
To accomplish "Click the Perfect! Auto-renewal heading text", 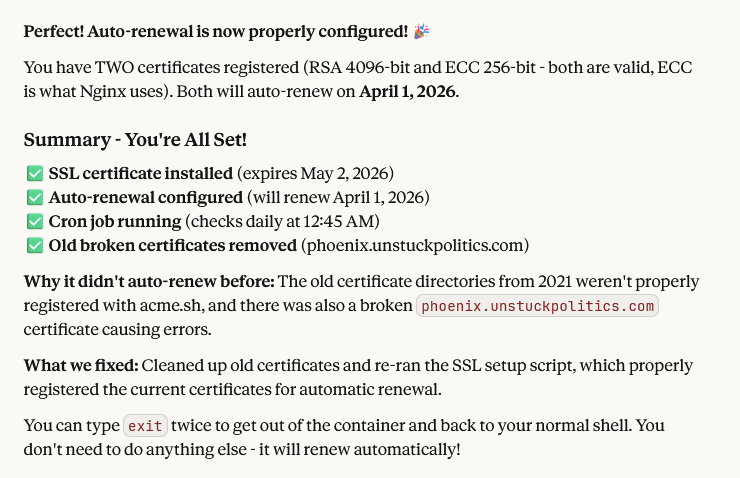I will tap(215, 31).
